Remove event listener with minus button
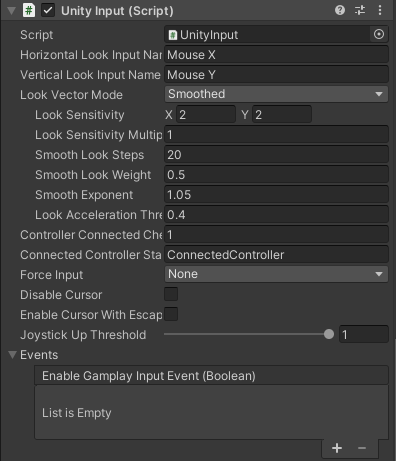Viewport: 396px width, 461px height. tap(362, 448)
